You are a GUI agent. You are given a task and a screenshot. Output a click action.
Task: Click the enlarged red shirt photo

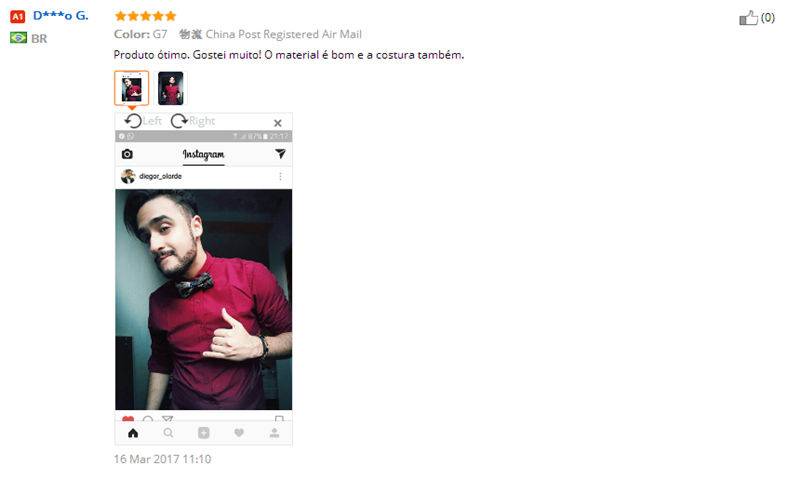pyautogui.click(x=204, y=299)
